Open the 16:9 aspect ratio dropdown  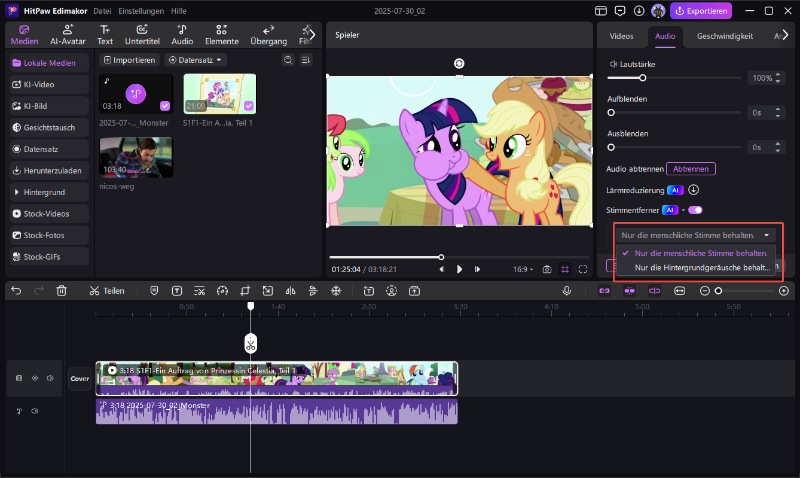click(523, 269)
